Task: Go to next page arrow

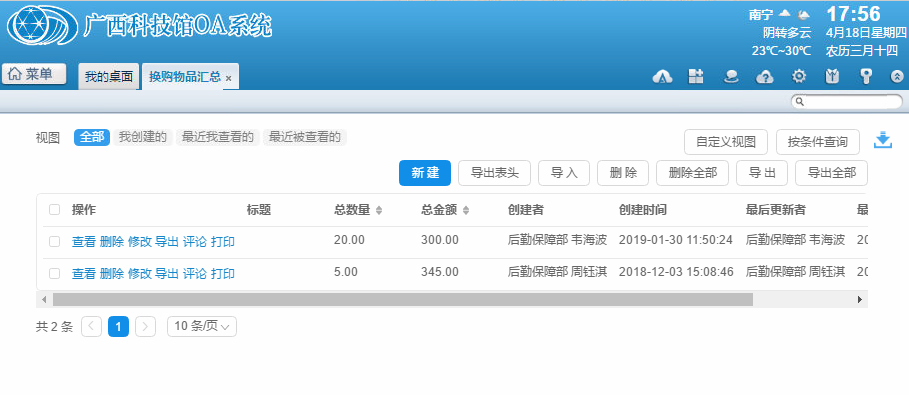Action: point(146,327)
